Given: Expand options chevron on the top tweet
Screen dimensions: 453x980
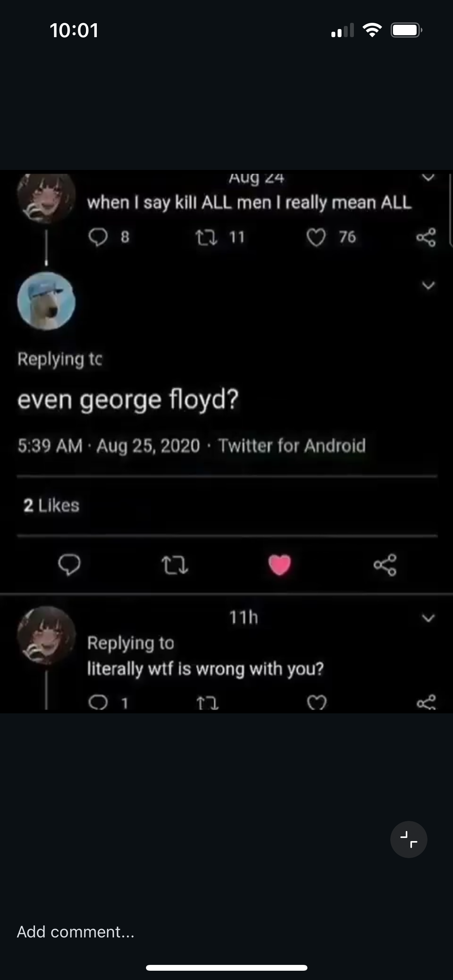Looking at the screenshot, I should click(428, 178).
